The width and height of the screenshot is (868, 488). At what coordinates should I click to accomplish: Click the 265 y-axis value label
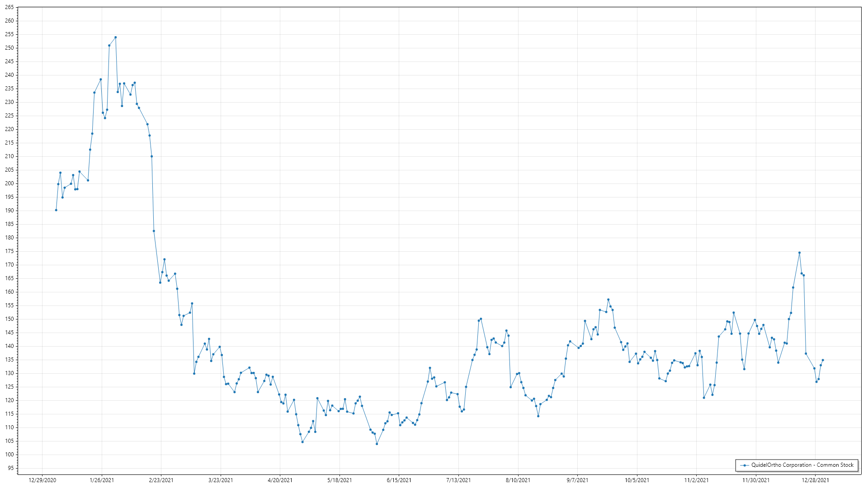(9, 7)
